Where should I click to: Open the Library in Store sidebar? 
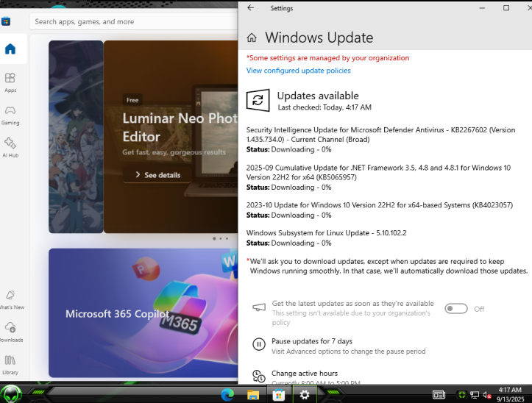[10, 365]
